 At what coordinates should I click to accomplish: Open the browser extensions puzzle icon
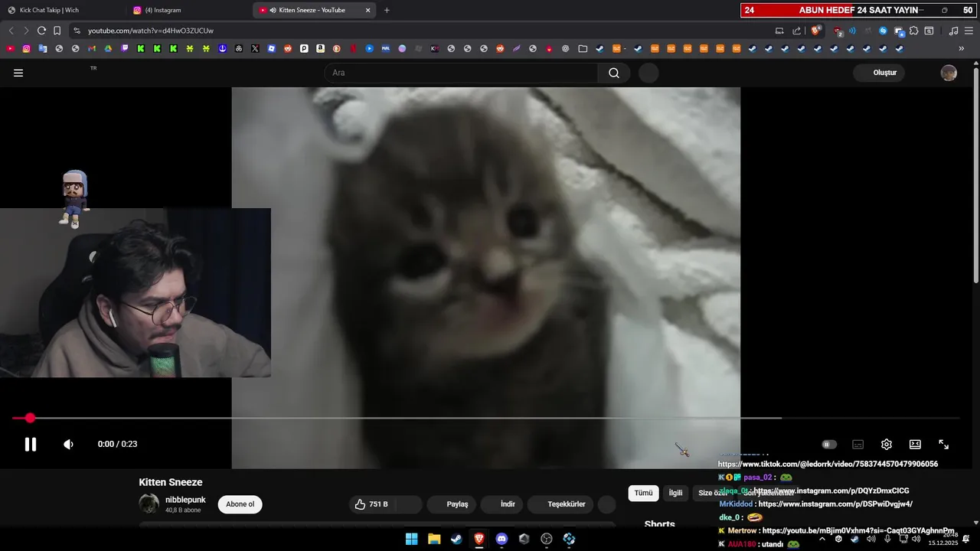point(913,31)
